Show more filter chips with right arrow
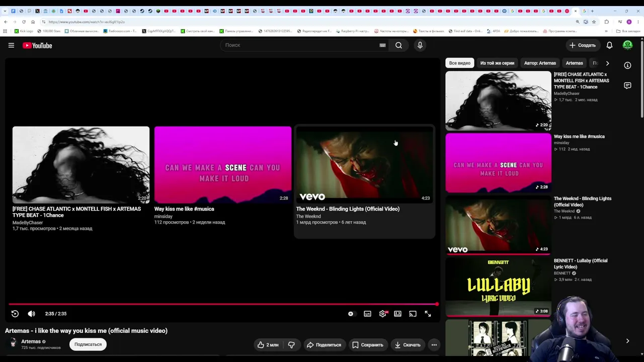 607,63
